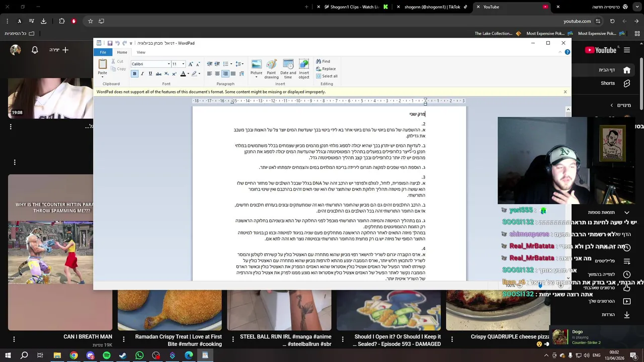Open the Calibri font family combo box
The image size is (644, 362).
coord(151,64)
